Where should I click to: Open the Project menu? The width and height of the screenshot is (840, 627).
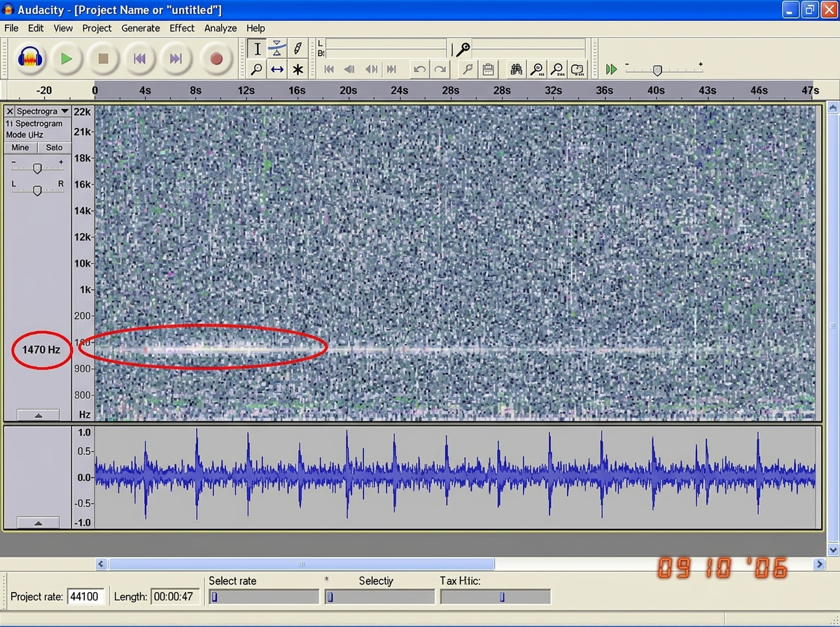click(97, 28)
